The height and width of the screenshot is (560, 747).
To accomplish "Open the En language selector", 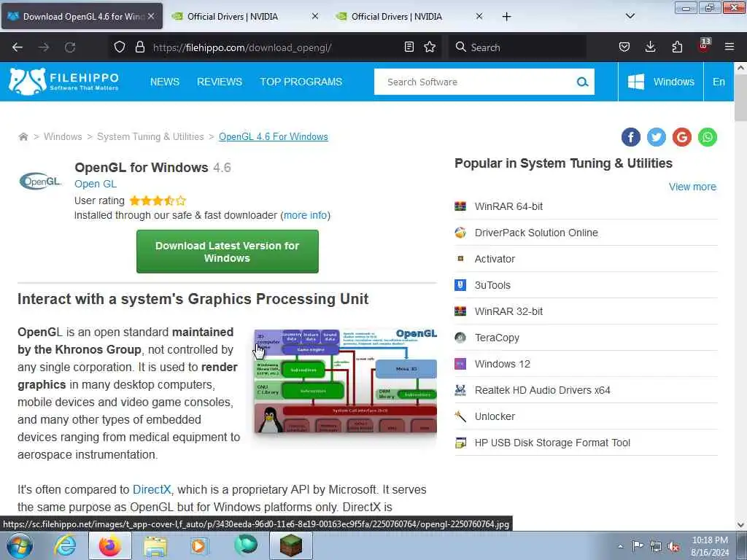I will (719, 82).
